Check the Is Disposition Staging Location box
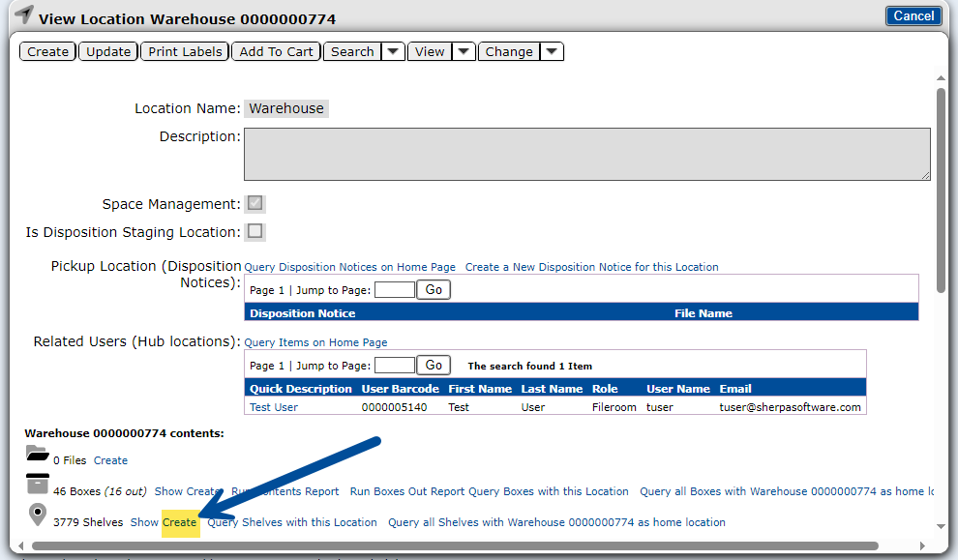Viewport: 958px width, 560px height. [x=255, y=232]
